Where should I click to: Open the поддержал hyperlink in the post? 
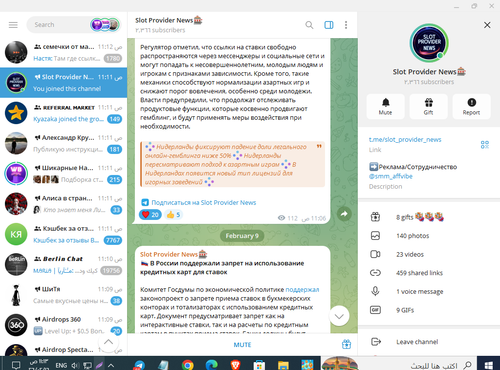coord(302,289)
